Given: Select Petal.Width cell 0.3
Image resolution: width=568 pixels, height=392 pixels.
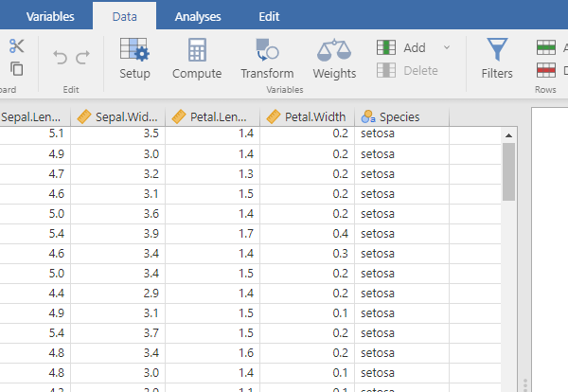Looking at the screenshot, I should 307,254.
